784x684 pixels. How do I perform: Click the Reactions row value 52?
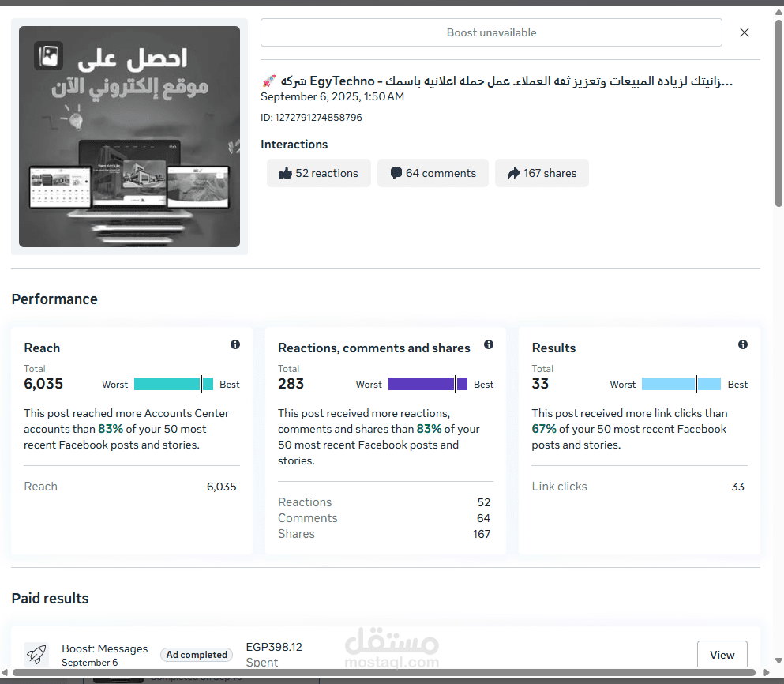pyautogui.click(x=483, y=502)
